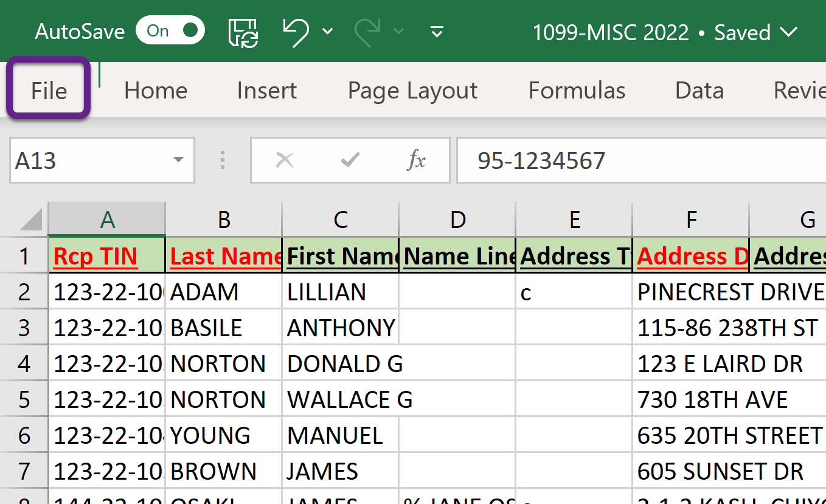This screenshot has width=826, height=504.
Task: Turn off the AutoSave toggle
Action: click(x=170, y=30)
